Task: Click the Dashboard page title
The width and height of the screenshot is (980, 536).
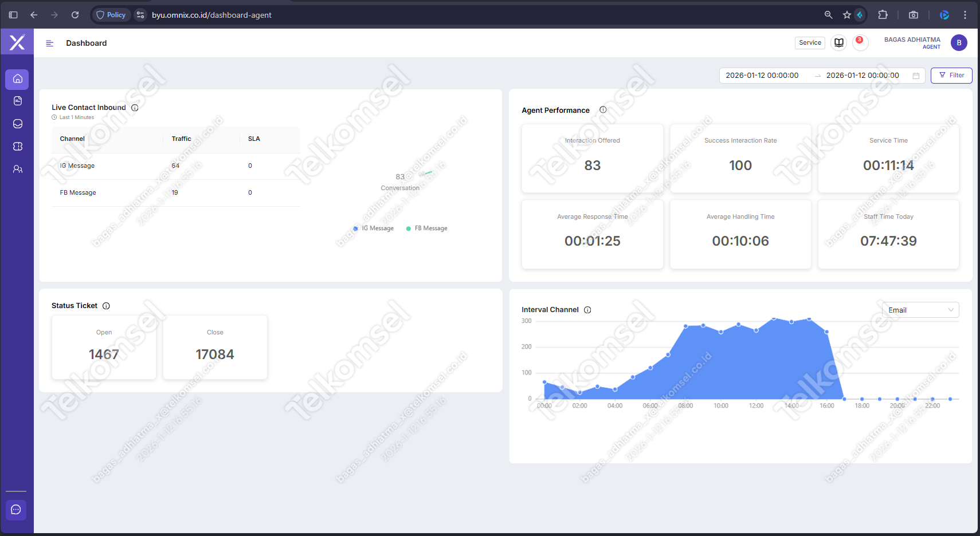Action: pos(87,43)
